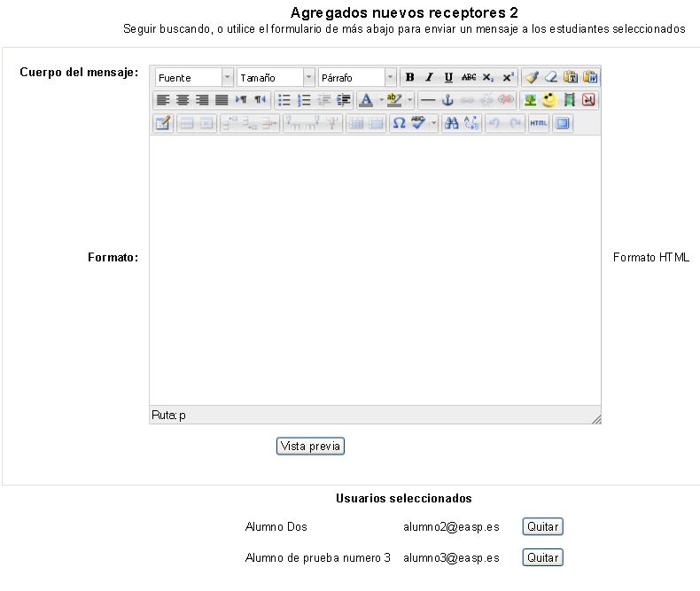Open the special character Omega tool
This screenshot has height=591, width=700.
pyautogui.click(x=400, y=123)
